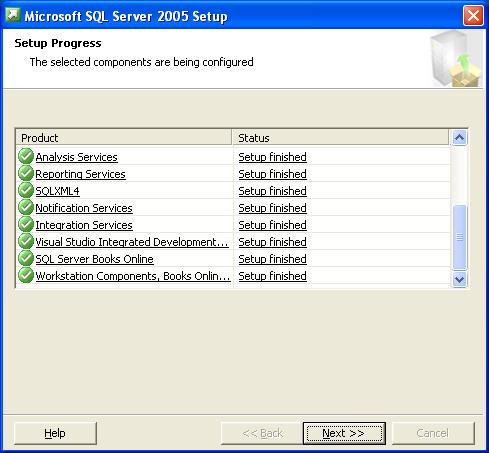
Task: Open the Integration Services product link
Action: pyautogui.click(x=84, y=225)
